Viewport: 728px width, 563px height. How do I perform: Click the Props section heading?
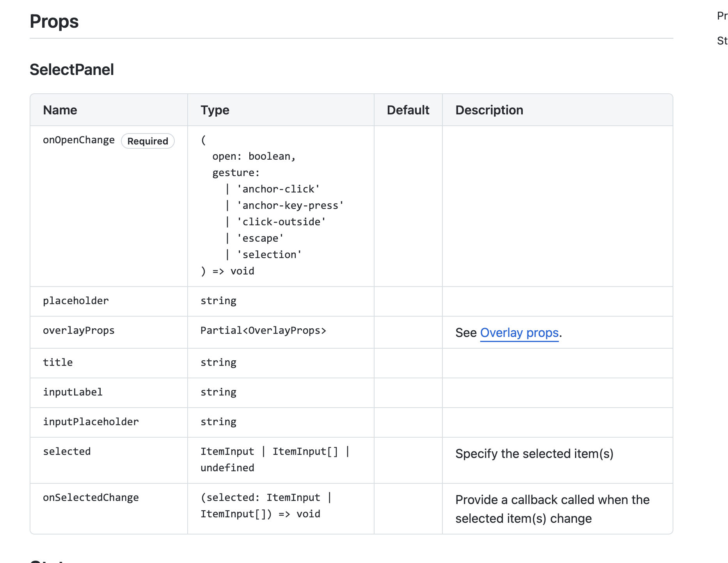(x=54, y=21)
